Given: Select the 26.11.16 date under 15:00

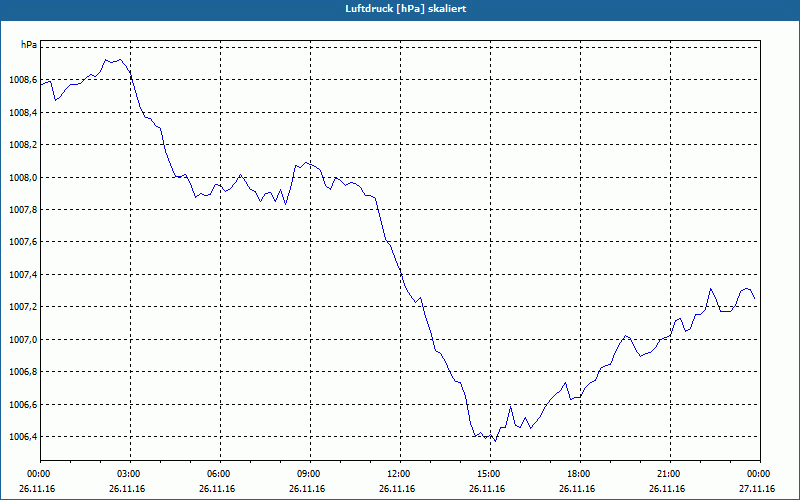Looking at the screenshot, I should coord(487,489).
